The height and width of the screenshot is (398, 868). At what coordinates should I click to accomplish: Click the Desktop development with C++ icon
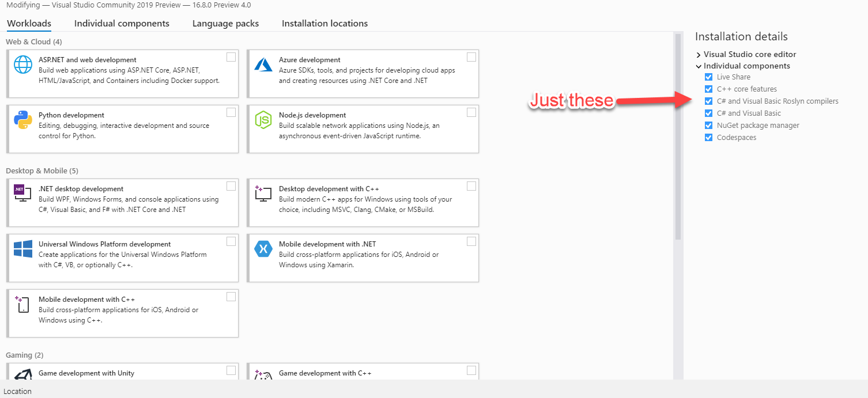[263, 194]
